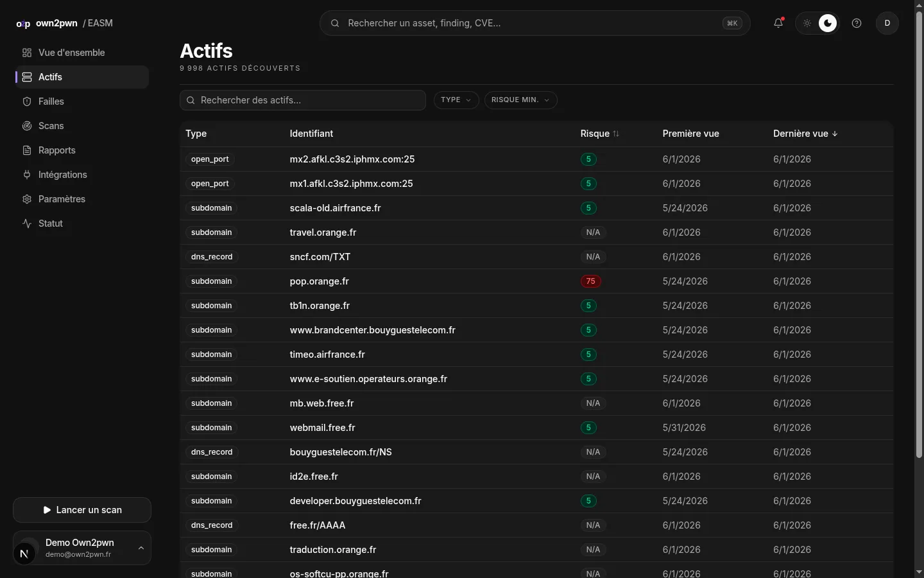Open the TYPE filter dropdown

456,100
